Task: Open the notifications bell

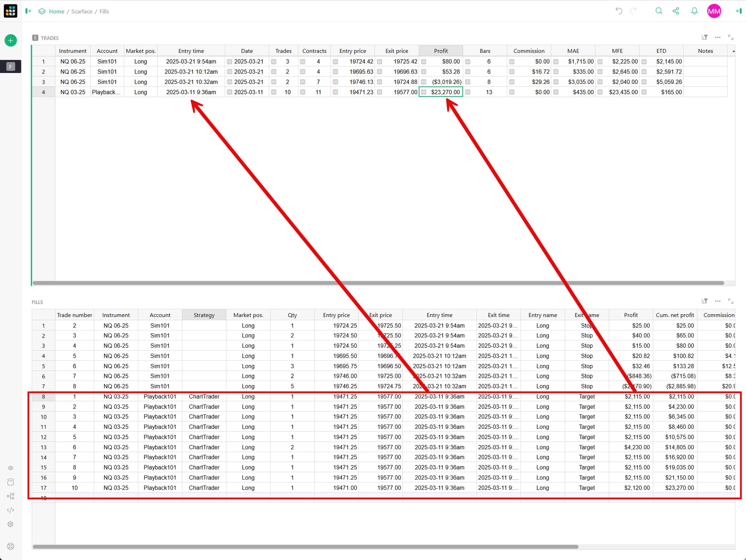Action: pyautogui.click(x=694, y=11)
